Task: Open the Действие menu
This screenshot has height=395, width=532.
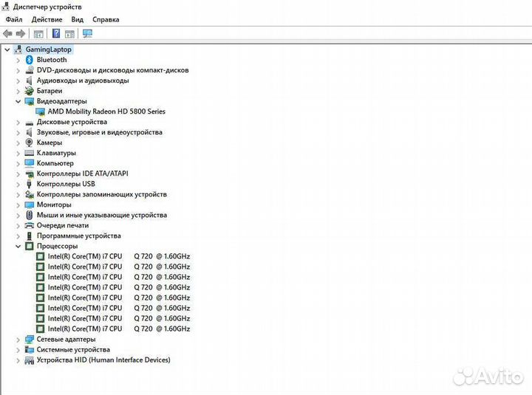Action: (47, 19)
